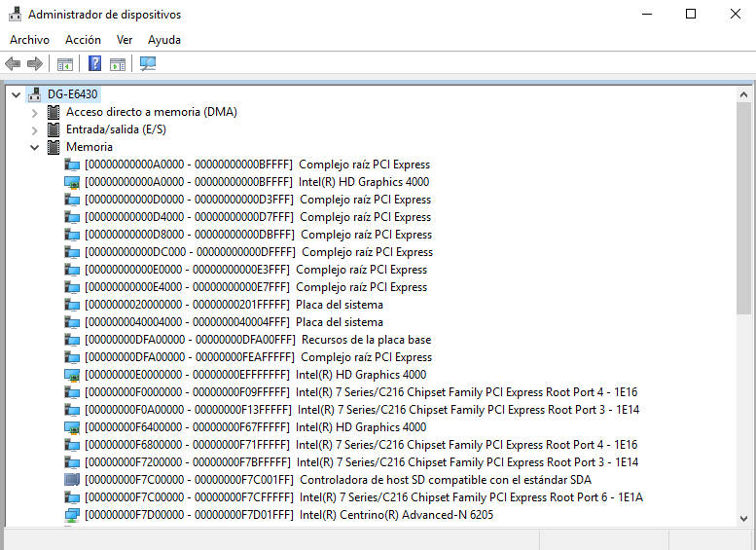
Task: Click the Back arrow toolbar icon
Action: [x=13, y=63]
